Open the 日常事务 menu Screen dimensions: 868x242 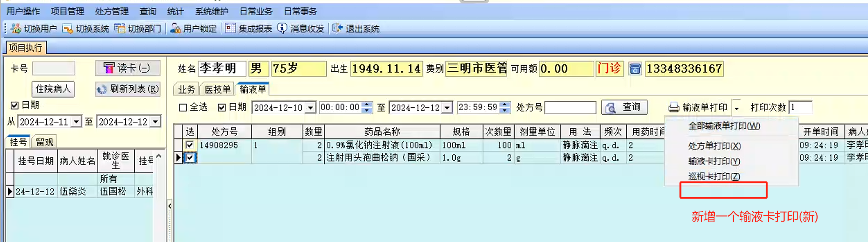point(300,12)
